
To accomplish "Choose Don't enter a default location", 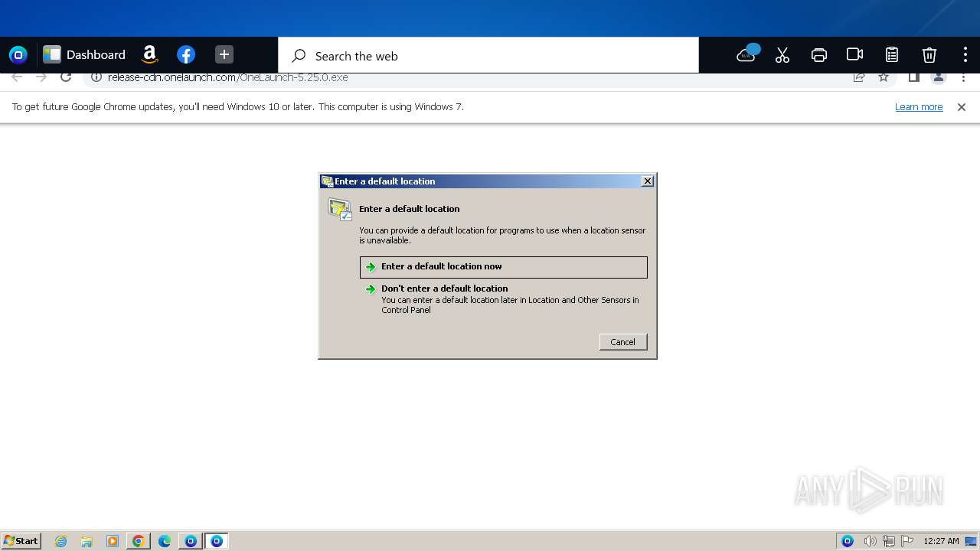I will (x=503, y=298).
